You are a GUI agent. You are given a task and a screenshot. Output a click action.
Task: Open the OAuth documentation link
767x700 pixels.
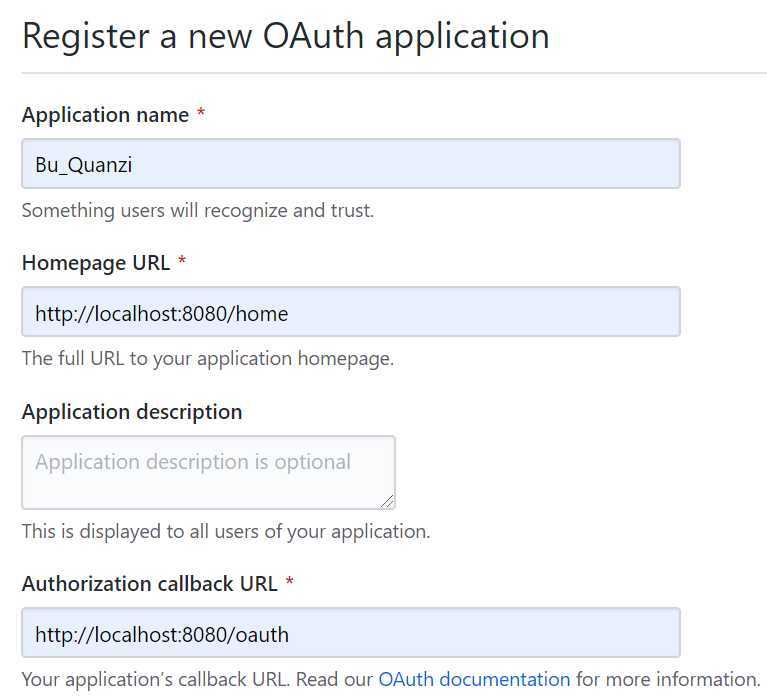click(x=474, y=680)
